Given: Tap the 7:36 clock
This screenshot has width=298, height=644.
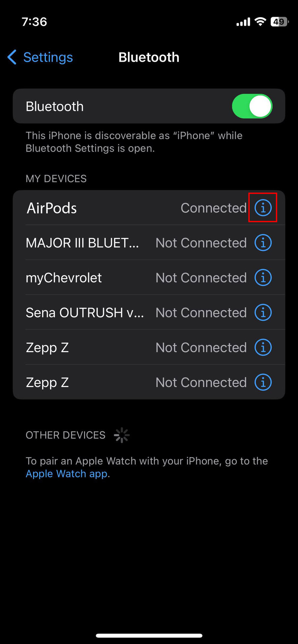Looking at the screenshot, I should click(34, 22).
